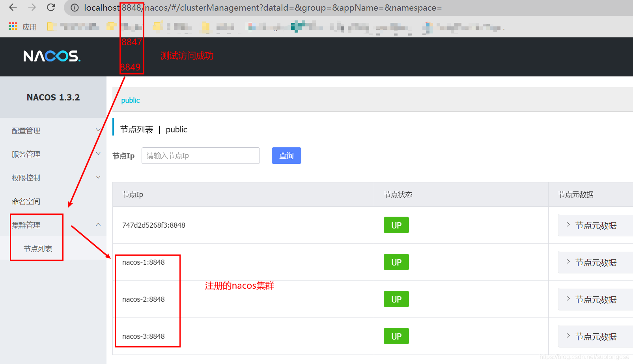Select the nacos-1:8848 node cell
Image resolution: width=633 pixels, height=364 pixels.
coord(243,262)
